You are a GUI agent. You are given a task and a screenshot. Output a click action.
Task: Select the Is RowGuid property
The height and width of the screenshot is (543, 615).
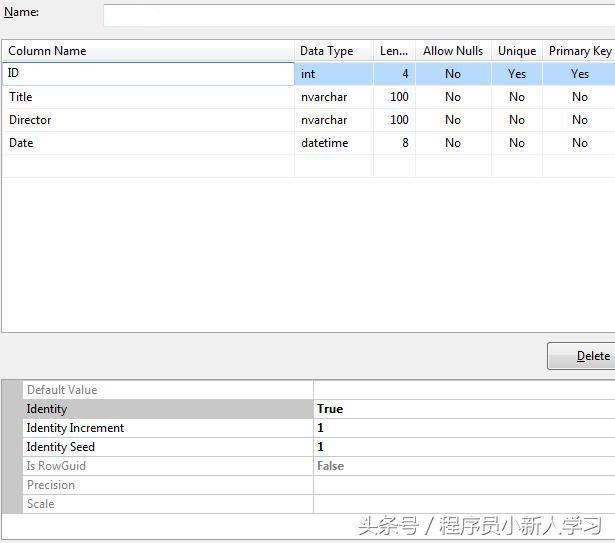(168, 466)
